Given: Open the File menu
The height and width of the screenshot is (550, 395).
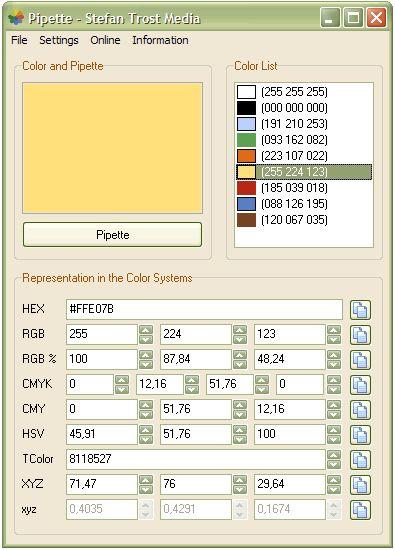Looking at the screenshot, I should click(x=19, y=40).
